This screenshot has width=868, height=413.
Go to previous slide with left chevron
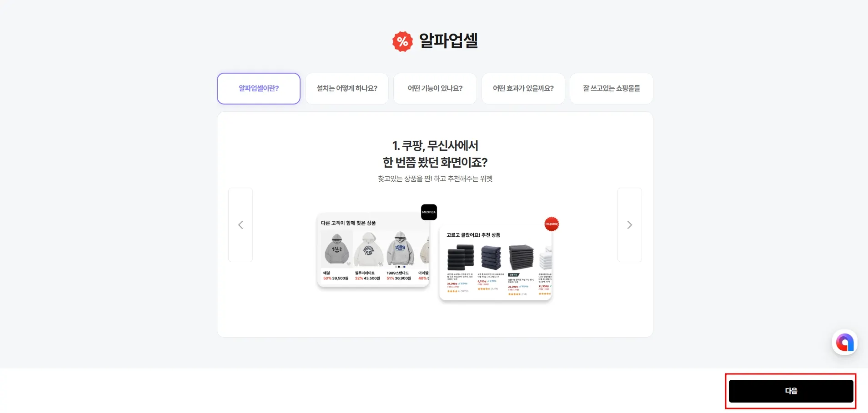(241, 225)
